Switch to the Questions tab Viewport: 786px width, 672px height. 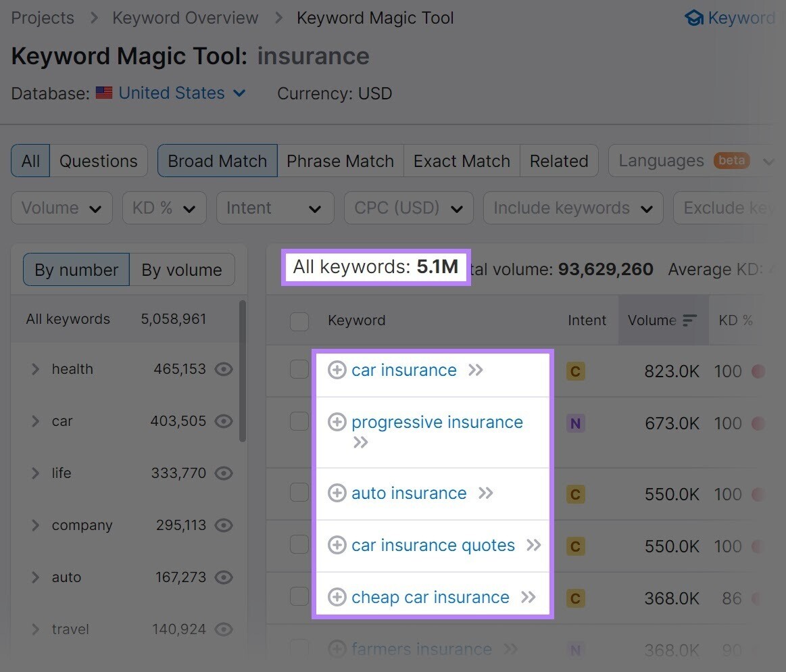pyautogui.click(x=98, y=161)
